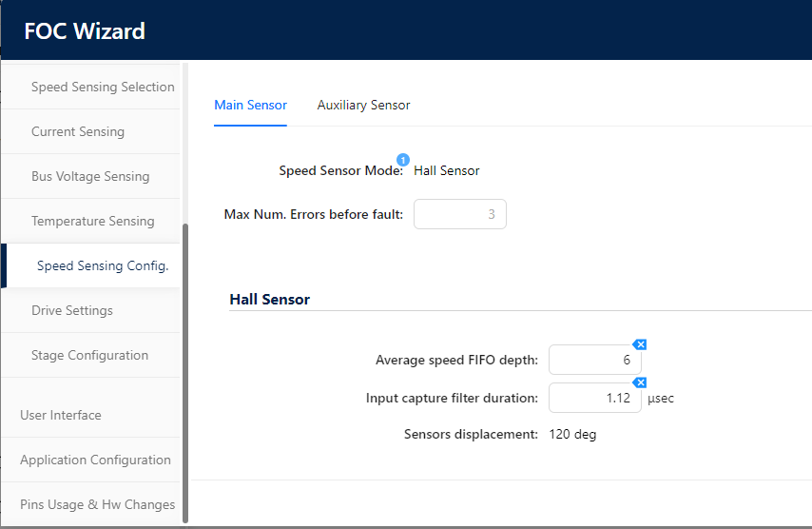This screenshot has height=529, width=812.
Task: Open Application Configuration section
Action: coord(95,460)
